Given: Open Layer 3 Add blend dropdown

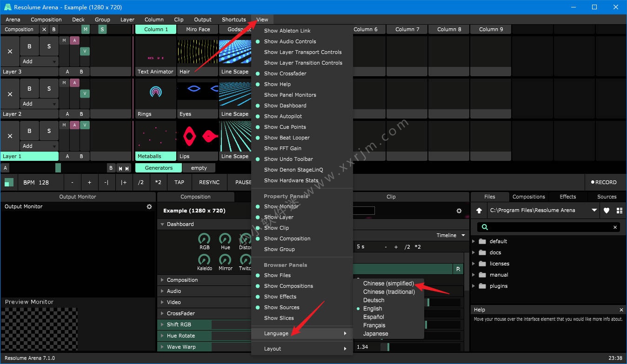Looking at the screenshot, I should [39, 61].
